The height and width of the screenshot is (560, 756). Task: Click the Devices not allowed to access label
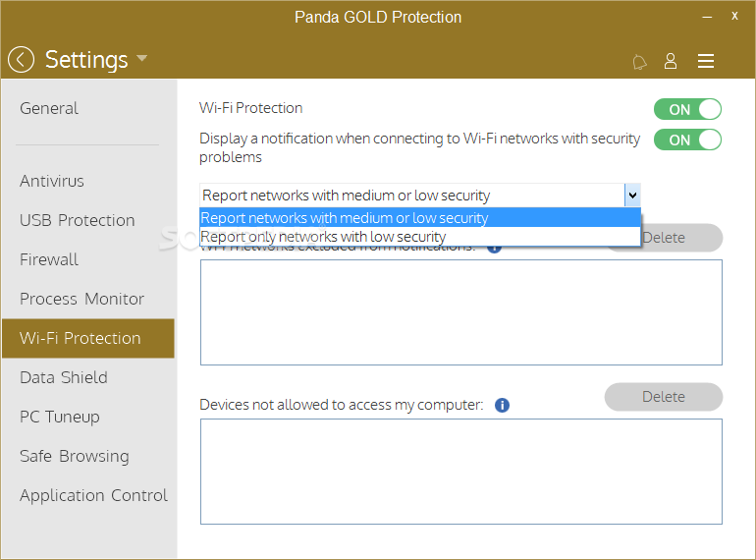(342, 405)
